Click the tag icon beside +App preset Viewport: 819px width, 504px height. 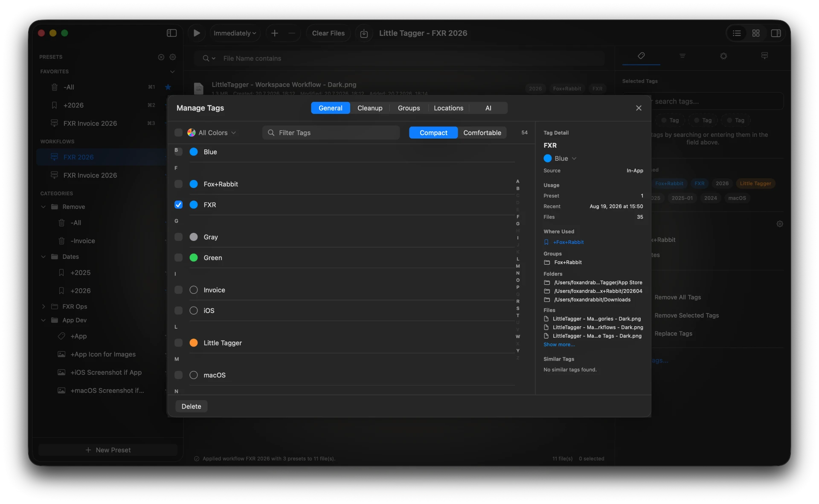(61, 336)
